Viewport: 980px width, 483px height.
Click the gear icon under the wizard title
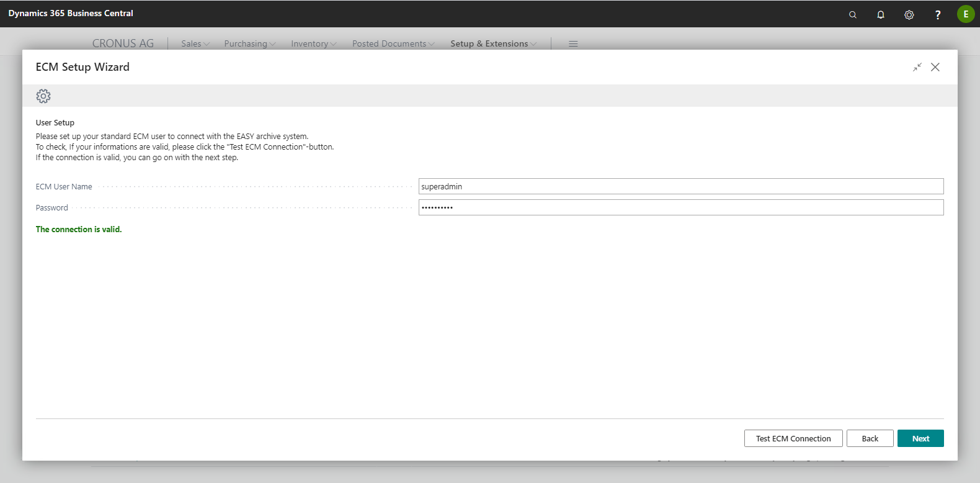43,96
